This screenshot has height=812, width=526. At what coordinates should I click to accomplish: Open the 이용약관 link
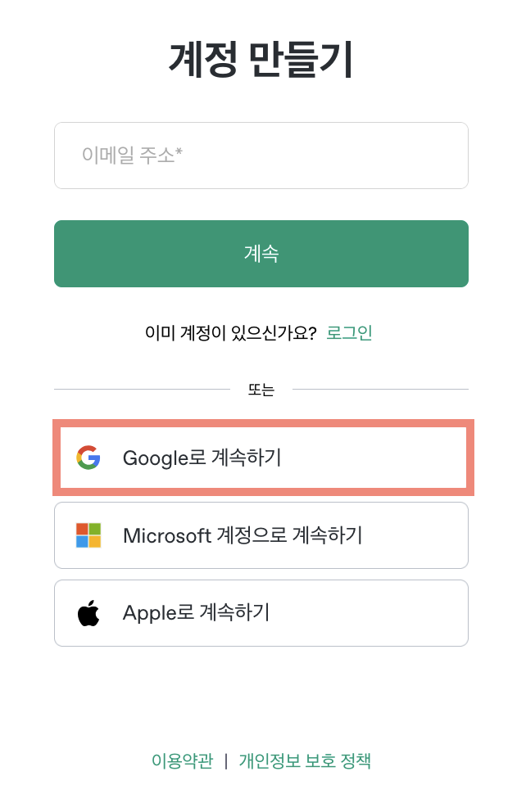(x=182, y=761)
